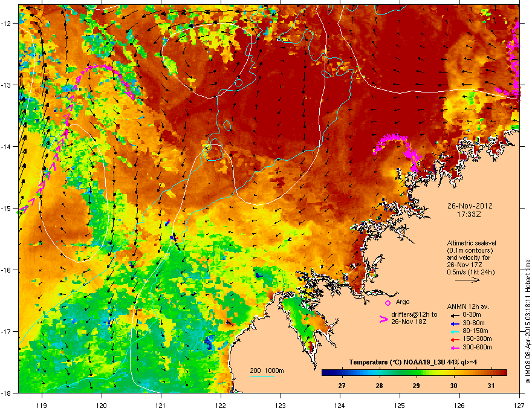Click the temperature color bar

414,373
